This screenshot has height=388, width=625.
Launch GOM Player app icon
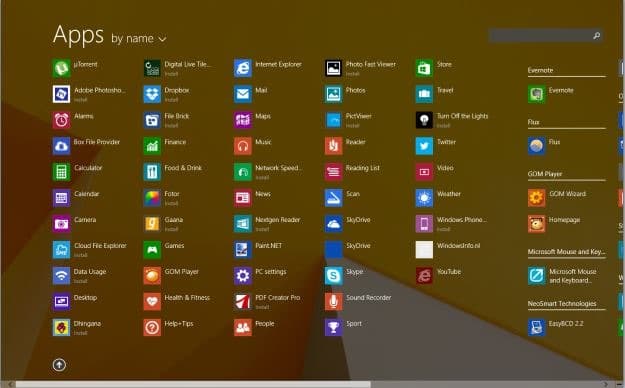pos(152,276)
